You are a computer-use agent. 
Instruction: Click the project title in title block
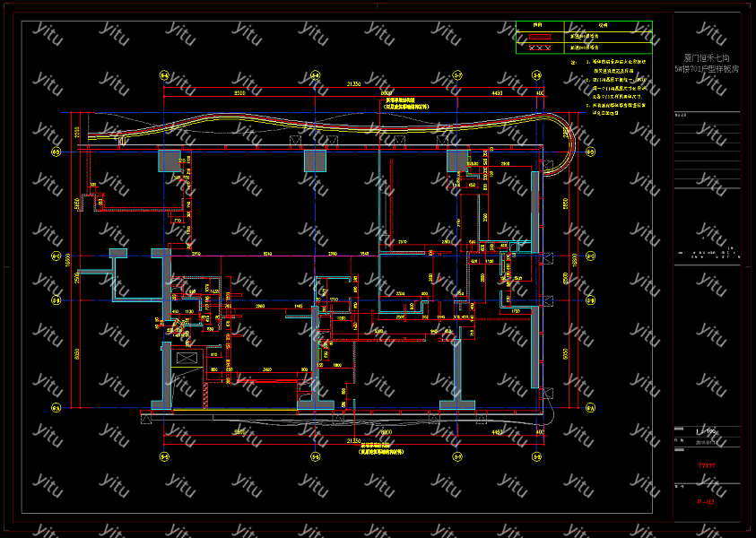pyautogui.click(x=708, y=62)
